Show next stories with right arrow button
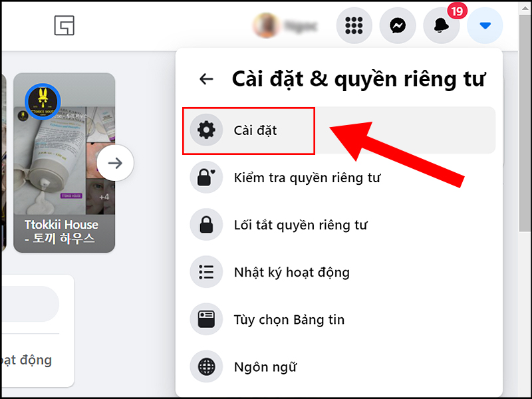The width and height of the screenshot is (532, 399). (x=115, y=163)
